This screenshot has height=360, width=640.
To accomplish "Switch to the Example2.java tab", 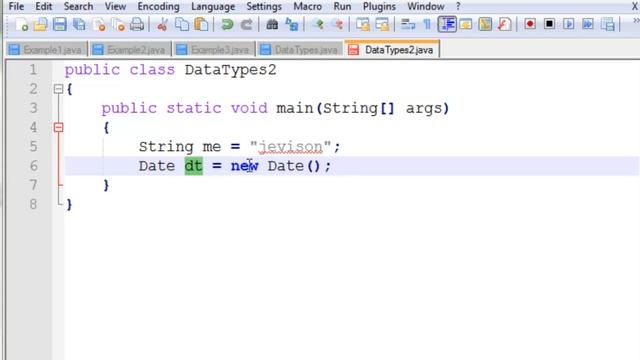I will tap(130, 50).
